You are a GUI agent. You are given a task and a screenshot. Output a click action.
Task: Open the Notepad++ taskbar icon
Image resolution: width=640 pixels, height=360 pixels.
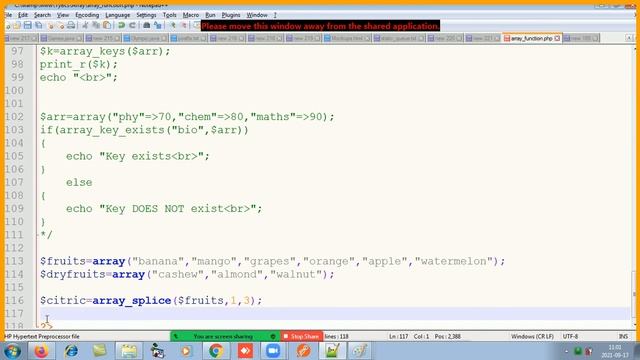332,351
